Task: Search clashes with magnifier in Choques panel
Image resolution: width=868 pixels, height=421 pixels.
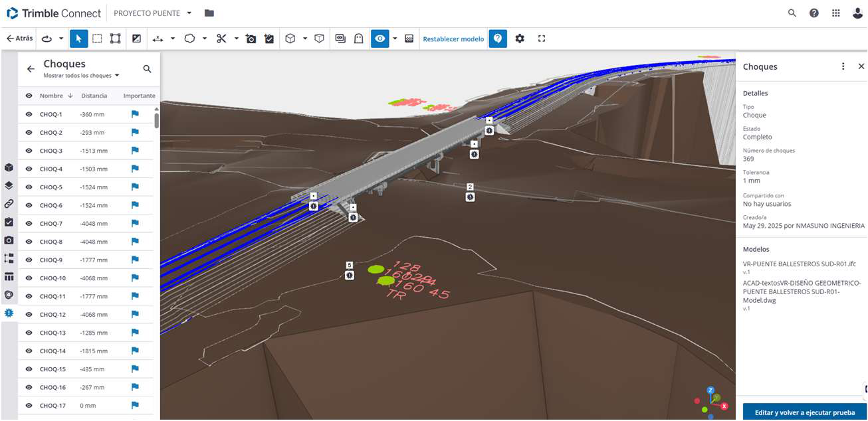Action: [147, 68]
